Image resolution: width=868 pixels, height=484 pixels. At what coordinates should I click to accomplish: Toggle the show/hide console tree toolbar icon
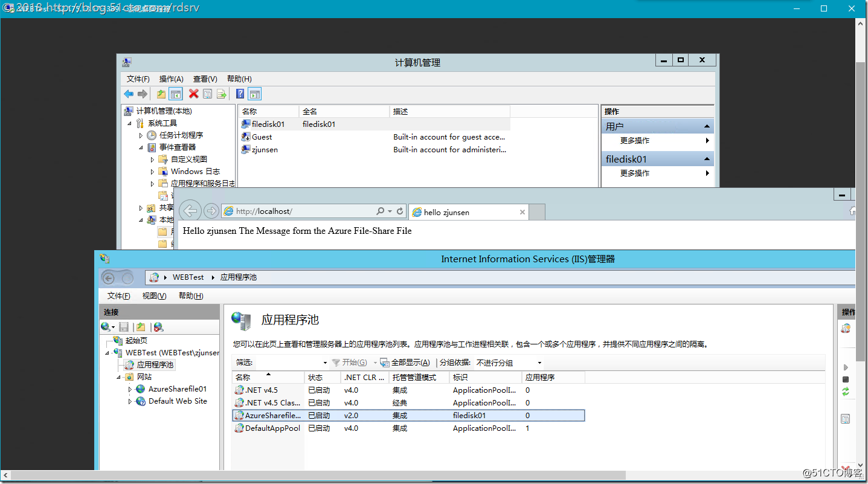coord(176,94)
